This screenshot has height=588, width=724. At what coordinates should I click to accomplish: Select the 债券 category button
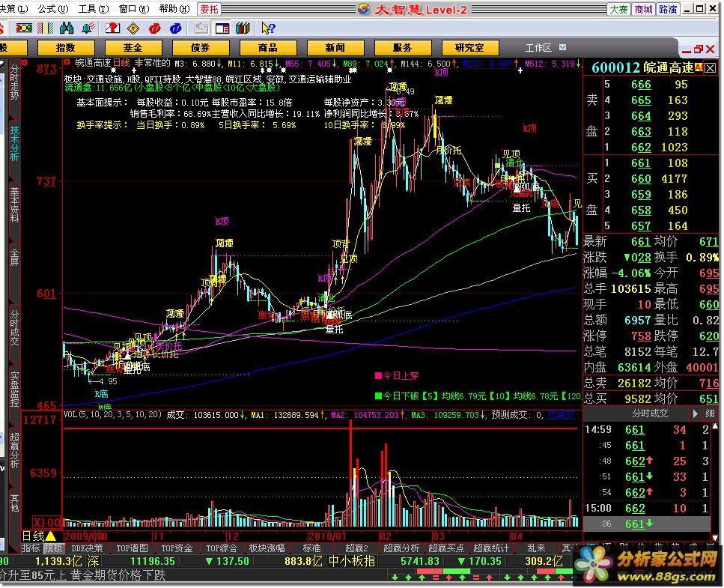click(x=201, y=48)
